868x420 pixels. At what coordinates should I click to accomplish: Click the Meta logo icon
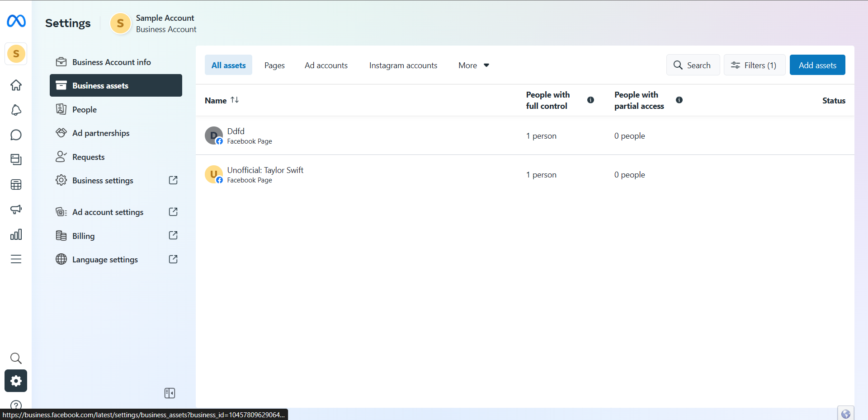click(16, 21)
